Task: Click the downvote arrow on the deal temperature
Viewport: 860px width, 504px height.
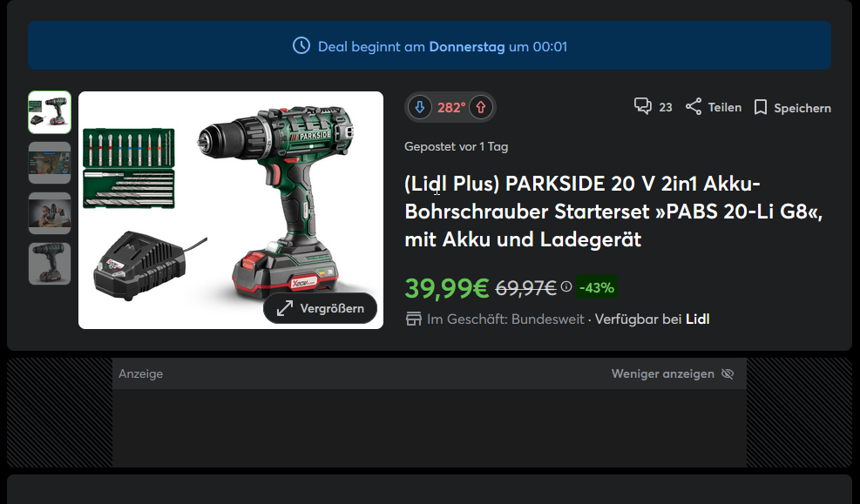Action: coord(419,107)
